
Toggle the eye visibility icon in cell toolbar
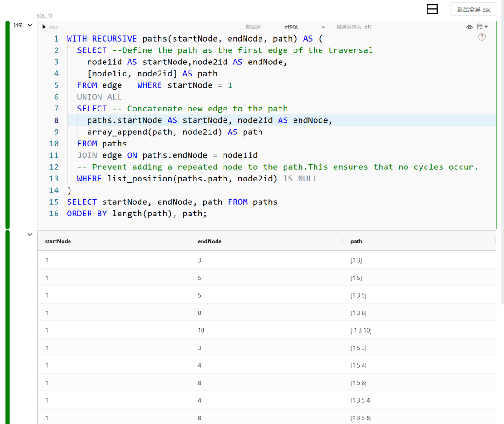(469, 27)
